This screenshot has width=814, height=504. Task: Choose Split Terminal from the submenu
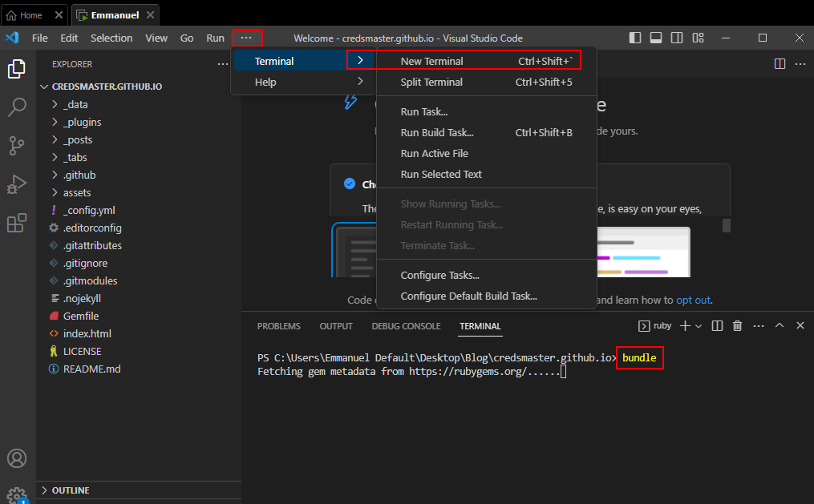[x=487, y=82]
